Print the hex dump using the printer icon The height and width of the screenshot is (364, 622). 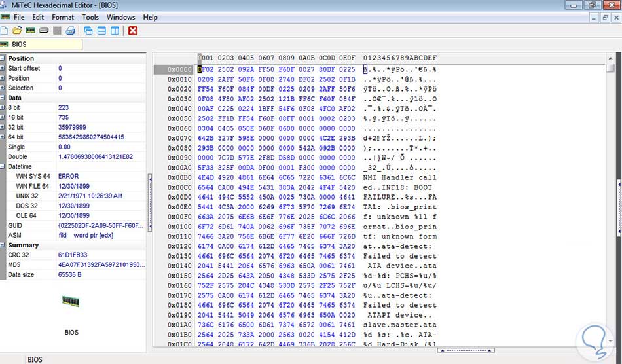coord(70,31)
